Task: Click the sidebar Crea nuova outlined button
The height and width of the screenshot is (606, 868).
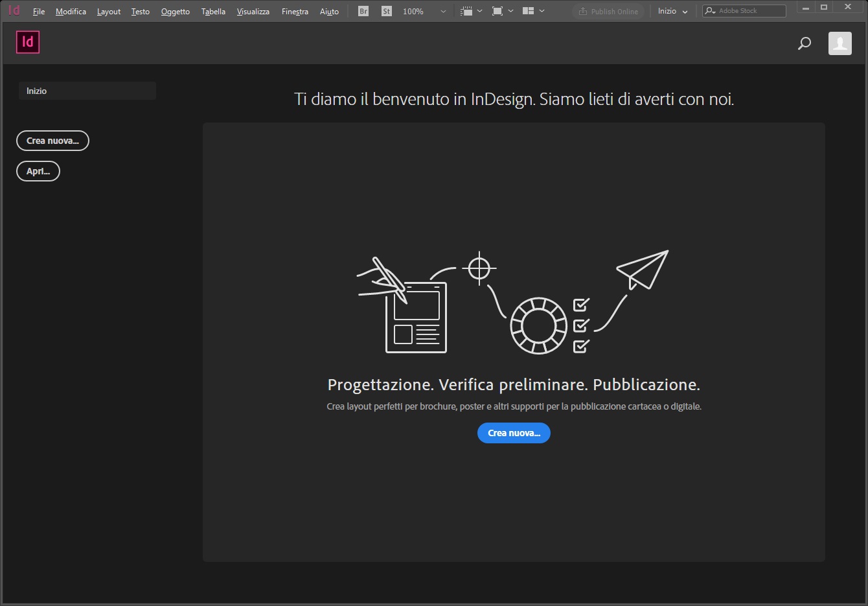Action: (52, 141)
